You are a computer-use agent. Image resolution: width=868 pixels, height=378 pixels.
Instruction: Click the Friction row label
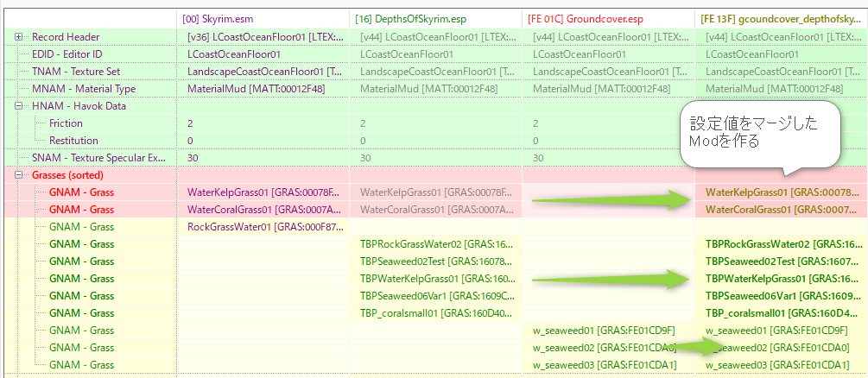[66, 123]
